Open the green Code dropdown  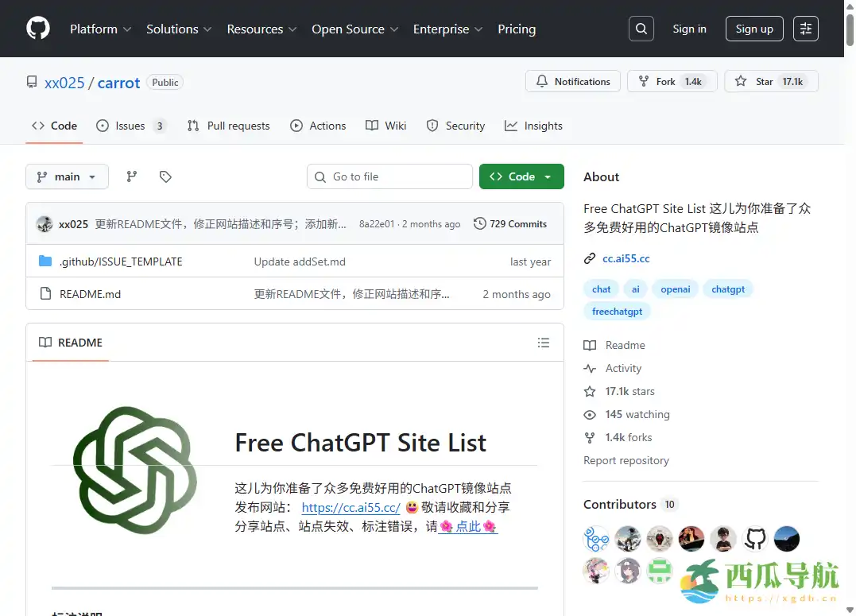click(521, 176)
